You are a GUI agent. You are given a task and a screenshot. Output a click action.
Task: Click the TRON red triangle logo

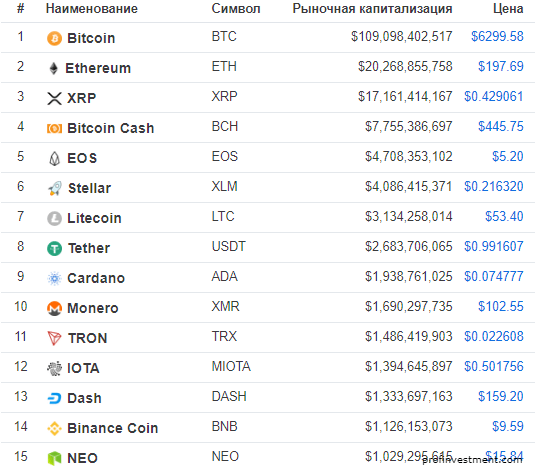(54, 338)
